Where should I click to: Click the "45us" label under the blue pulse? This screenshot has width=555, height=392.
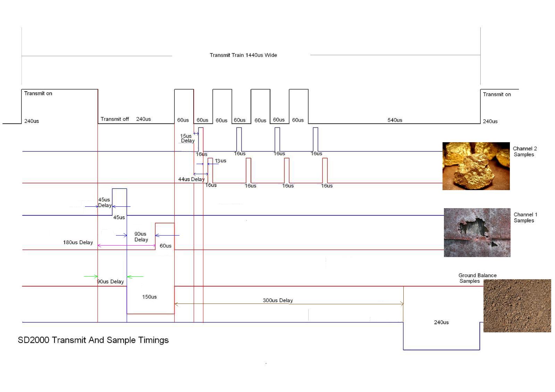pyautogui.click(x=119, y=218)
